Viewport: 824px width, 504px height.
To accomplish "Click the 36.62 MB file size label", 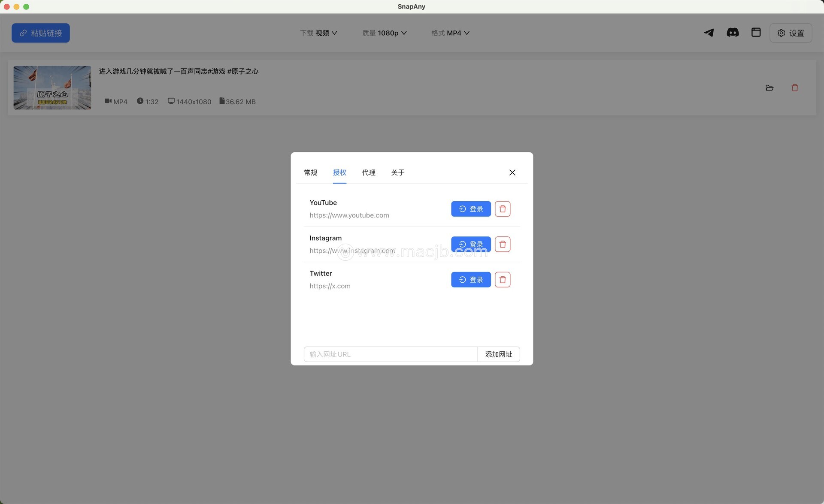I will click(x=237, y=102).
